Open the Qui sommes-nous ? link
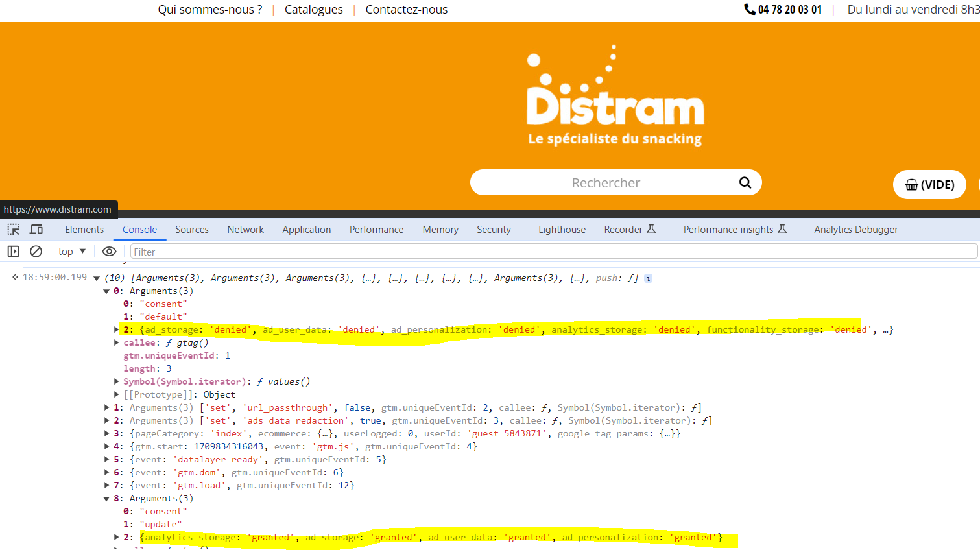980x550 pixels. coord(210,10)
